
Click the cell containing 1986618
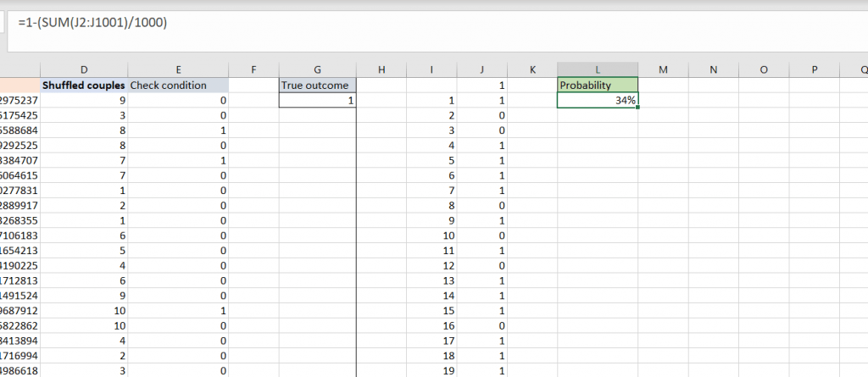pyautogui.click(x=19, y=371)
